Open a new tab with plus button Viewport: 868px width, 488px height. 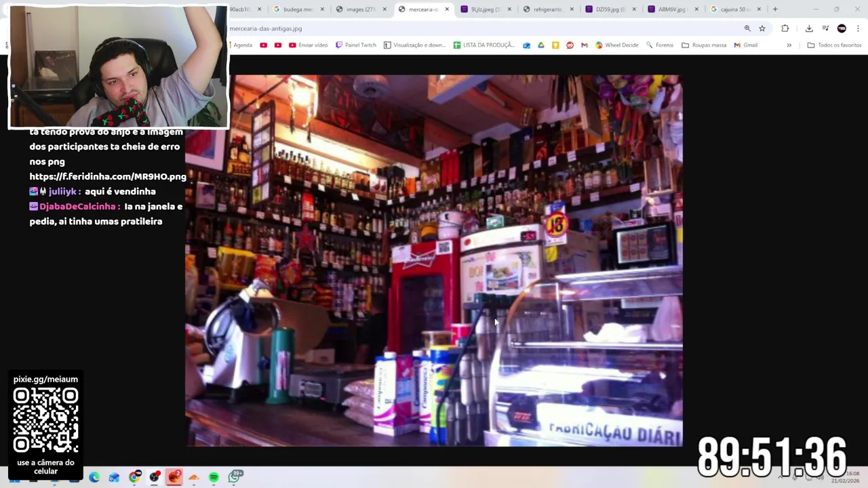[x=775, y=9]
